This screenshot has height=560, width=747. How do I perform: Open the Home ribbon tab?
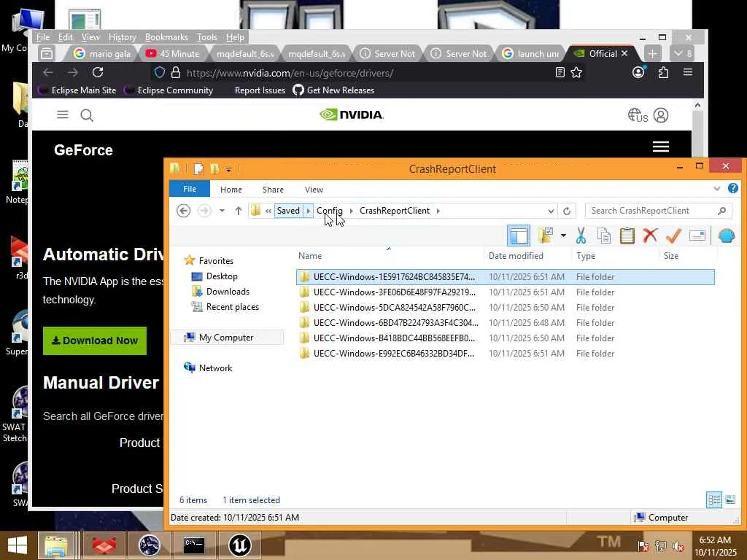[231, 190]
